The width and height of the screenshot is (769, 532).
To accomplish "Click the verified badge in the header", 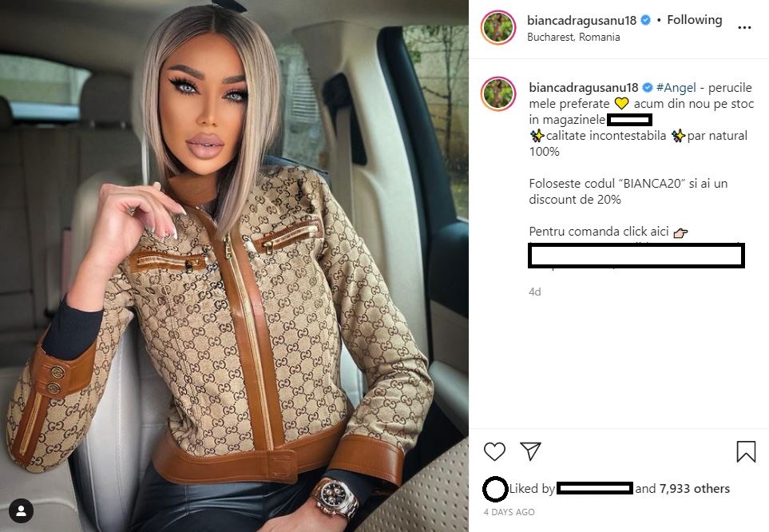I will click(x=646, y=20).
